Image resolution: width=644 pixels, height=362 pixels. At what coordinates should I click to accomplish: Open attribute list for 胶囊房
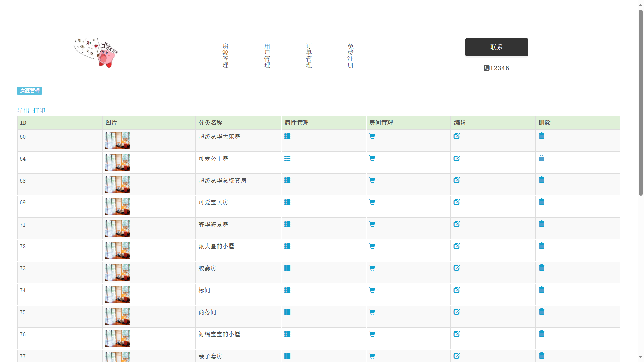pos(287,268)
